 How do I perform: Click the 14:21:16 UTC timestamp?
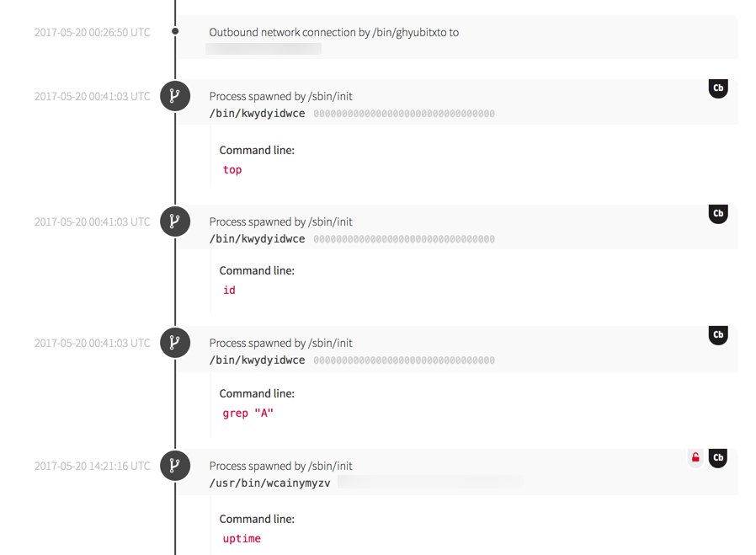point(93,466)
